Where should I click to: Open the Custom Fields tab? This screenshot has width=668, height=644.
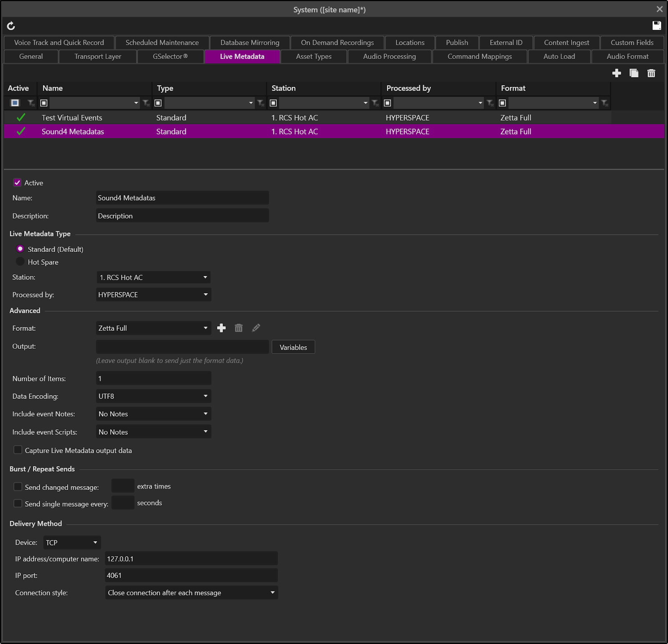[632, 43]
